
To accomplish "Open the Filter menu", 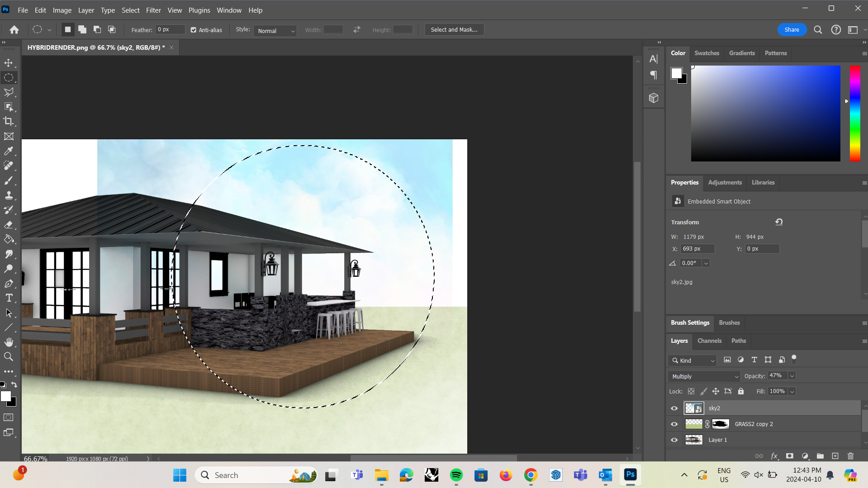I will pos(153,10).
